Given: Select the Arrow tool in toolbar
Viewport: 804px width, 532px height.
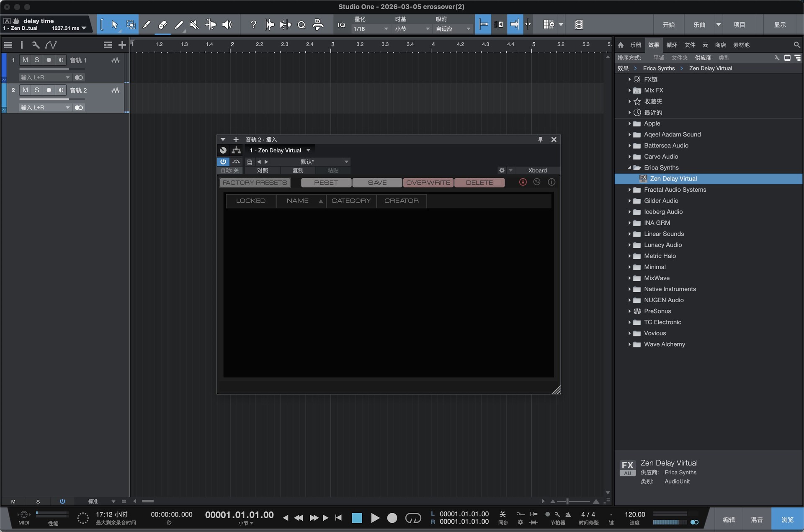Looking at the screenshot, I should [114, 25].
